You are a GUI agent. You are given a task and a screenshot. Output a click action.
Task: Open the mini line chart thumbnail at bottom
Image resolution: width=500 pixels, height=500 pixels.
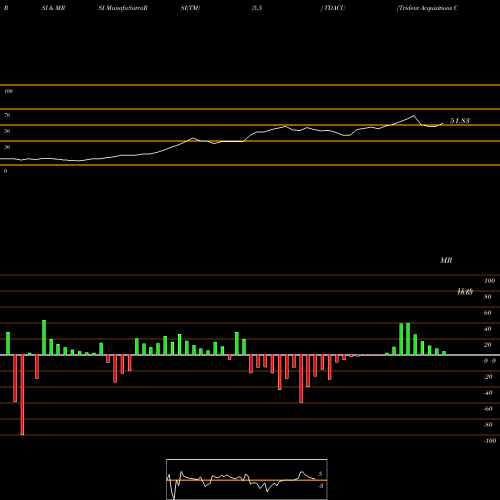247,479
